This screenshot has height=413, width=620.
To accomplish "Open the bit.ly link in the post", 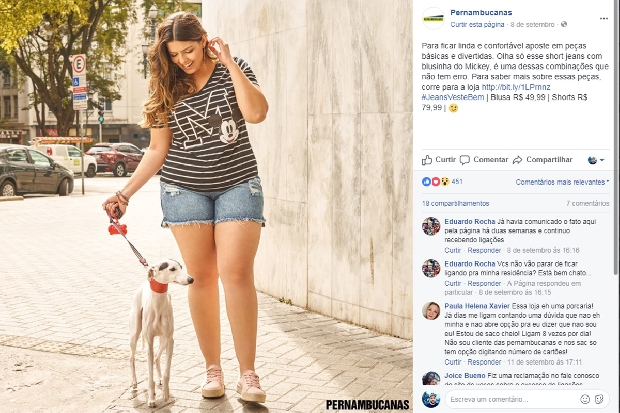I will click(516, 87).
